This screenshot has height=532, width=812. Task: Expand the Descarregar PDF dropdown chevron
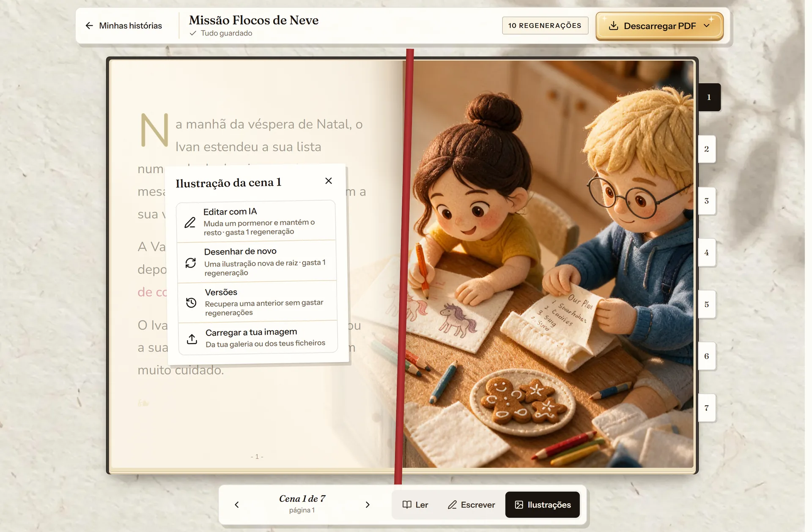[707, 26]
